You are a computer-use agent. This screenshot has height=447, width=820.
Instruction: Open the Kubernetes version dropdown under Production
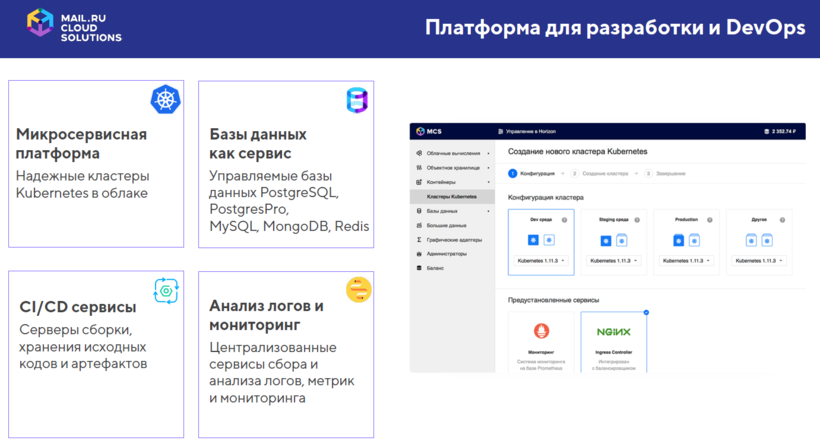coord(686,260)
